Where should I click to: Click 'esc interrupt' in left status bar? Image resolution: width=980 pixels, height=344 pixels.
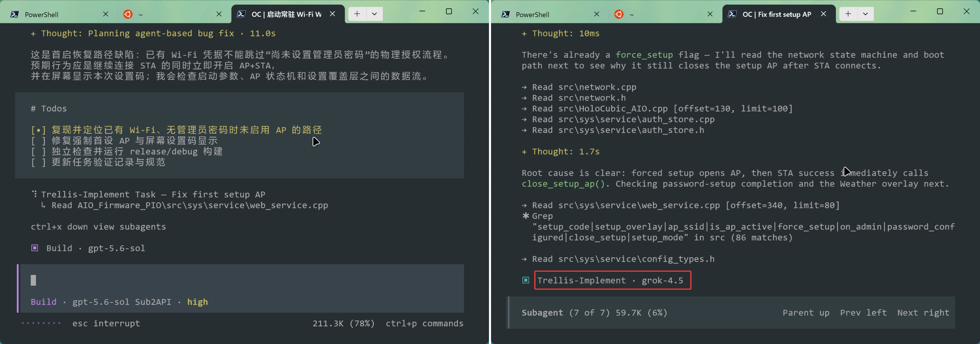(106, 323)
